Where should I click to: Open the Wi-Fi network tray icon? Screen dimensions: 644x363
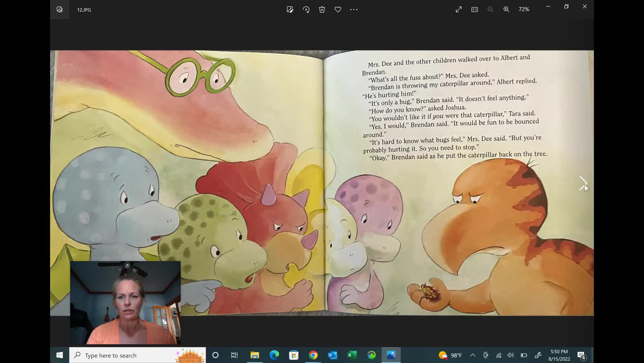(499, 355)
